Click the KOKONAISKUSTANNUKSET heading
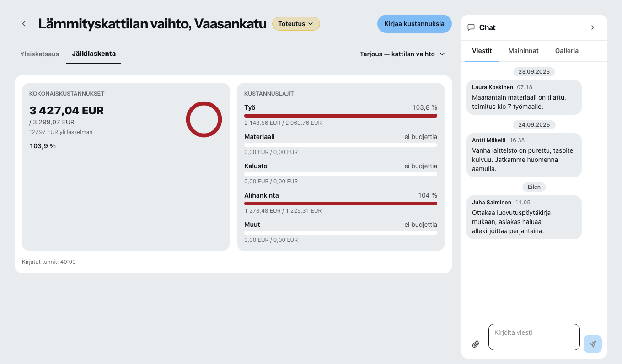The image size is (622, 364). click(x=67, y=94)
